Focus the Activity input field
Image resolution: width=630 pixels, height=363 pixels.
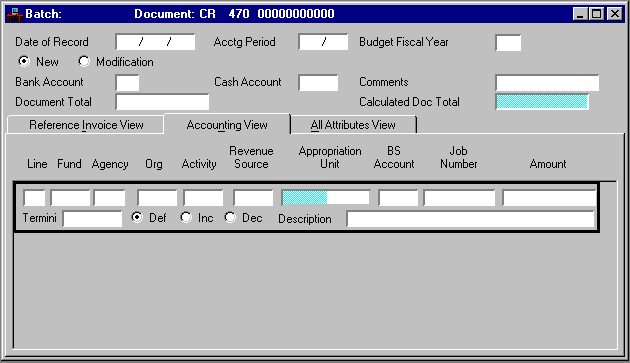(203, 198)
